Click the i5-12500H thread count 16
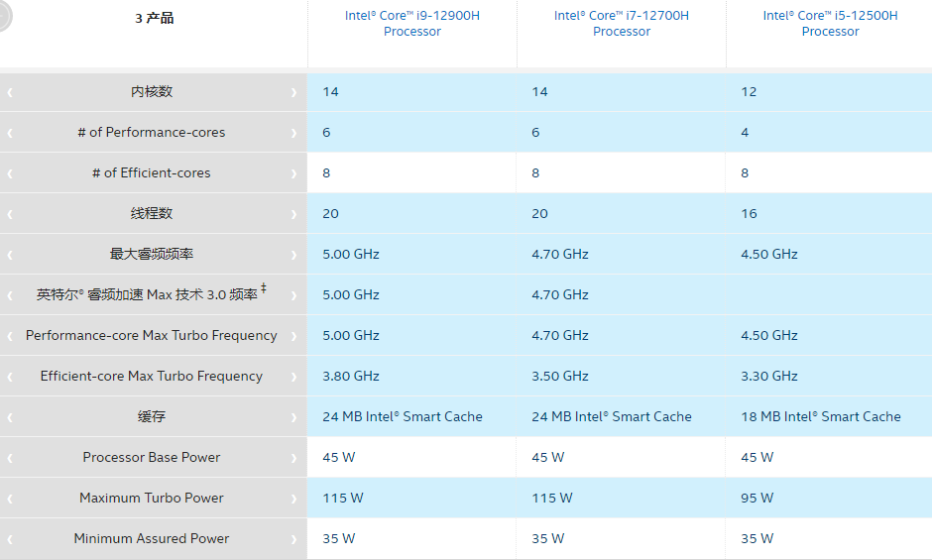This screenshot has height=560, width=932. (749, 213)
